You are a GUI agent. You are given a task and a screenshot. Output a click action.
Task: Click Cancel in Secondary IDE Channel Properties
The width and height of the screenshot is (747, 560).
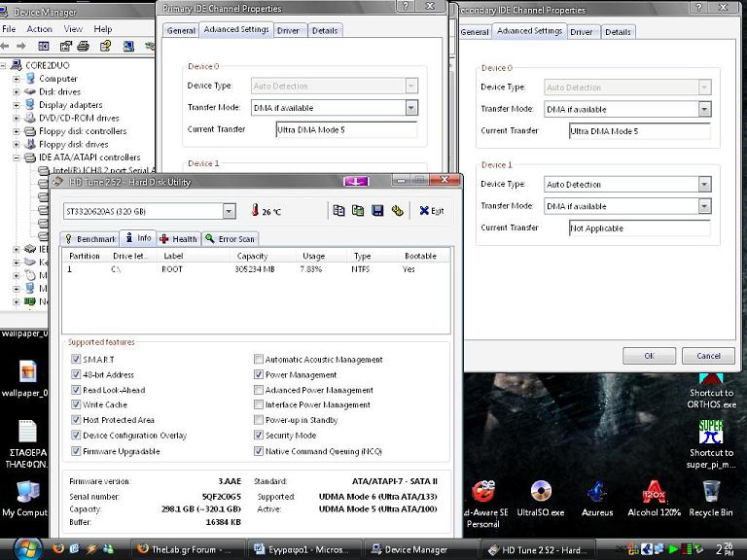(708, 356)
